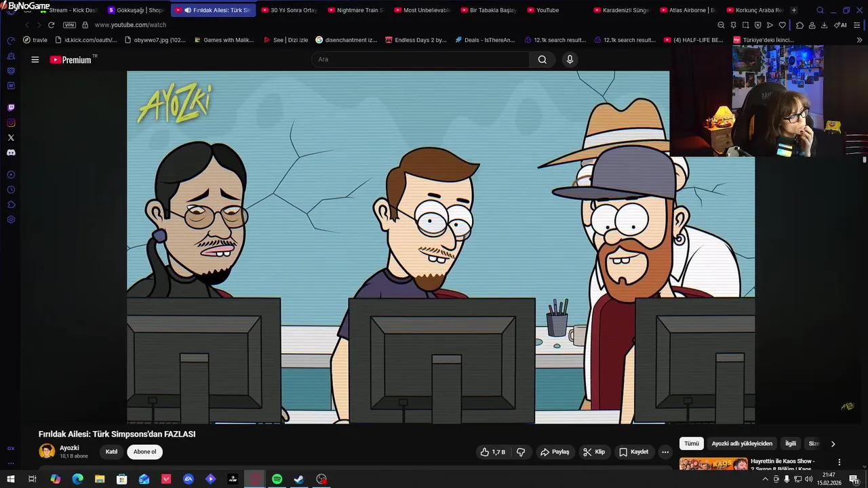Viewport: 868px width, 488px height.
Task: Start voice search with the microphone icon
Action: [570, 60]
